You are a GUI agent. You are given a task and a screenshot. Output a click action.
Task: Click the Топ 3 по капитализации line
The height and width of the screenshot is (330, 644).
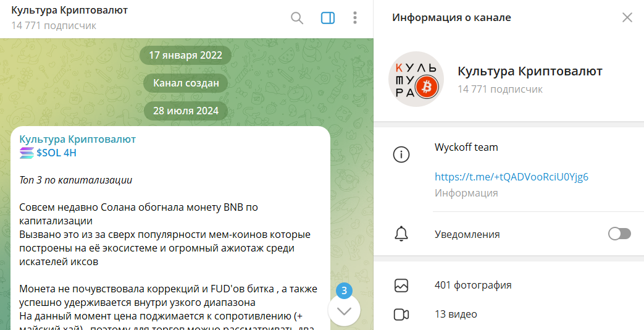pos(75,180)
